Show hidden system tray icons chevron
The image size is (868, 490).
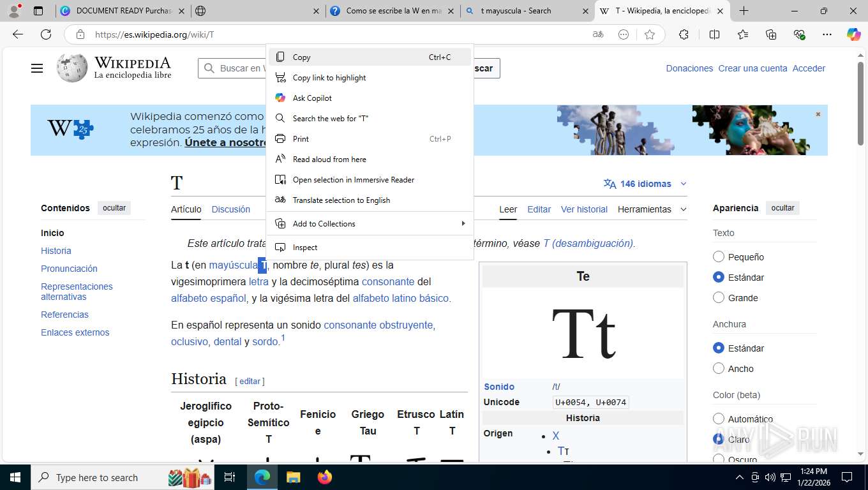(740, 477)
